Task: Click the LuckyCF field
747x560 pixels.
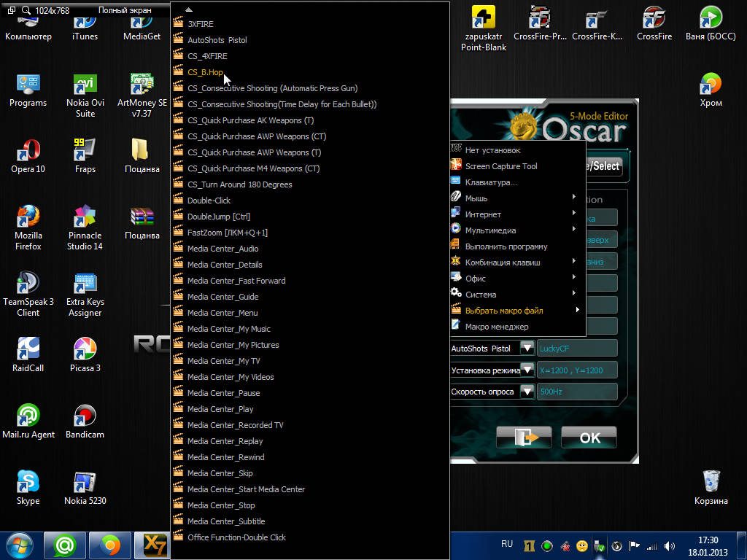Action: 577,349
